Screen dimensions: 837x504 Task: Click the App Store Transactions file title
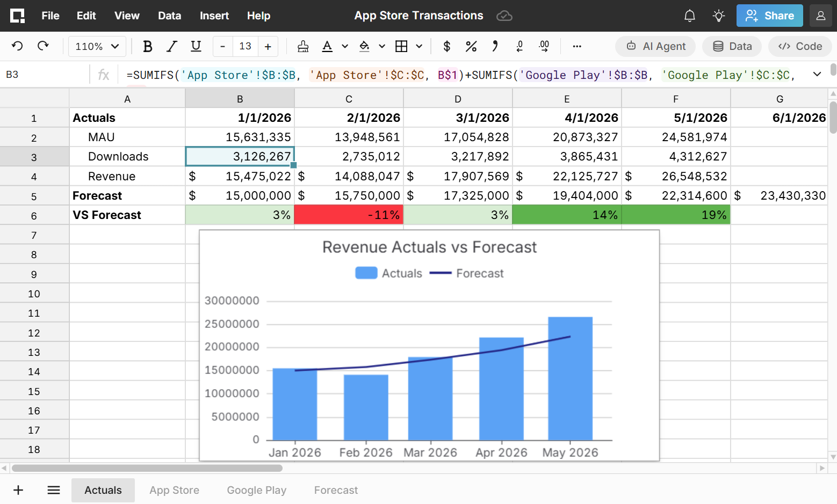click(x=418, y=16)
